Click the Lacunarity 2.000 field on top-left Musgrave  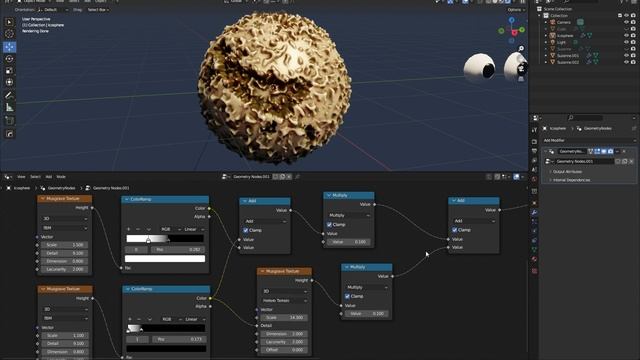[64, 269]
